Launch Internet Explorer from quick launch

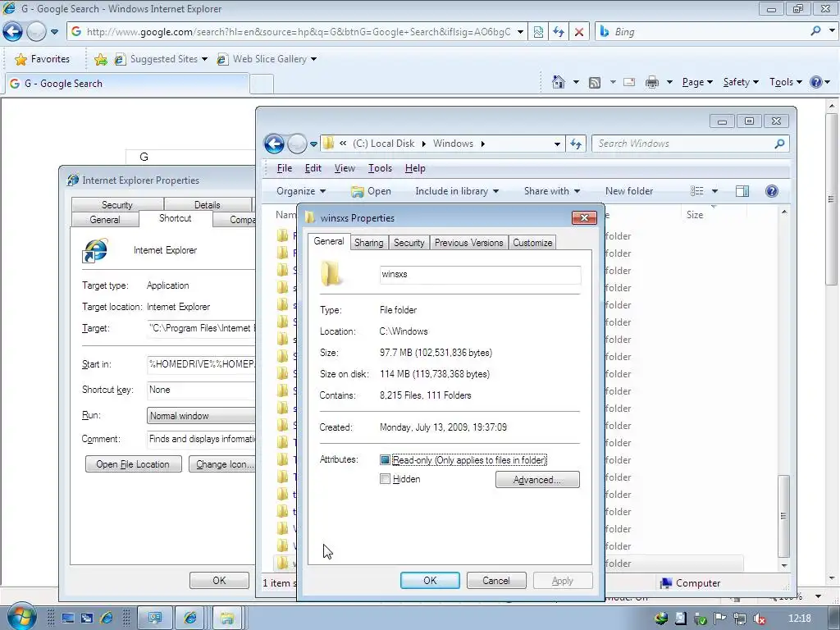coord(107,619)
